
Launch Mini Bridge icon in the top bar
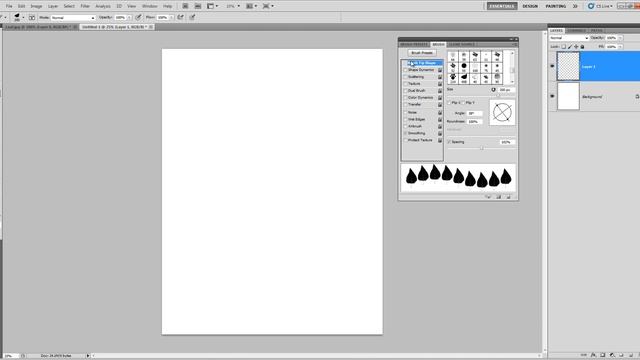pyautogui.click(x=198, y=6)
